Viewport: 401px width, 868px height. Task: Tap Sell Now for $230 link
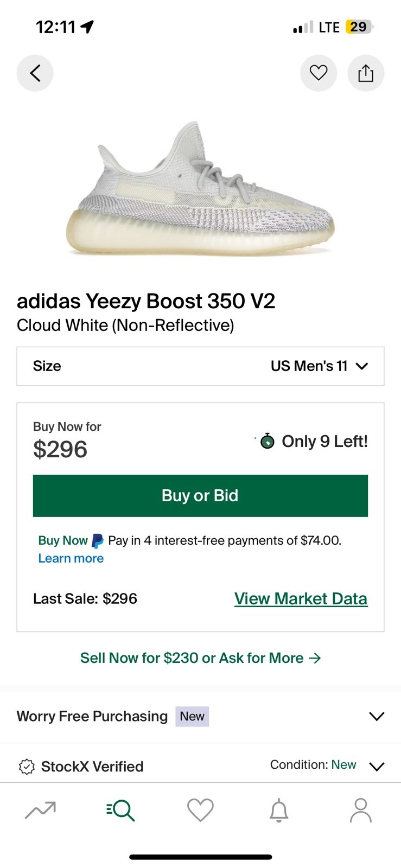[x=200, y=658]
